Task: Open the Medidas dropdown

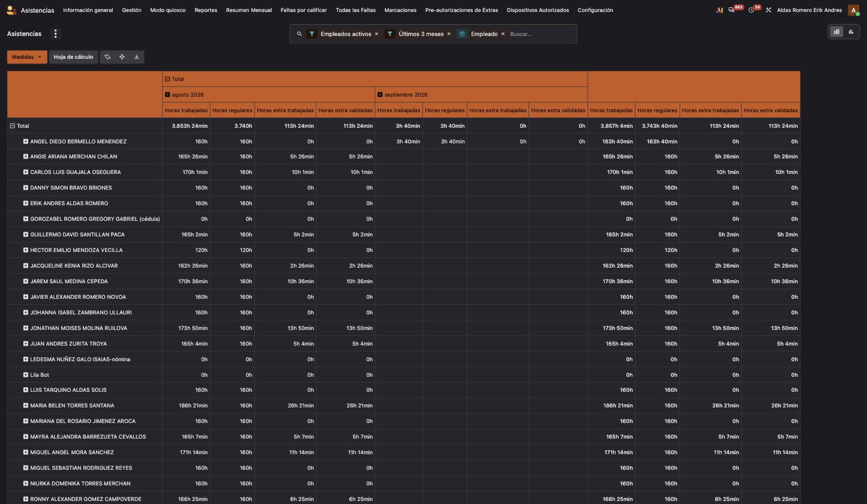Action: coord(27,57)
